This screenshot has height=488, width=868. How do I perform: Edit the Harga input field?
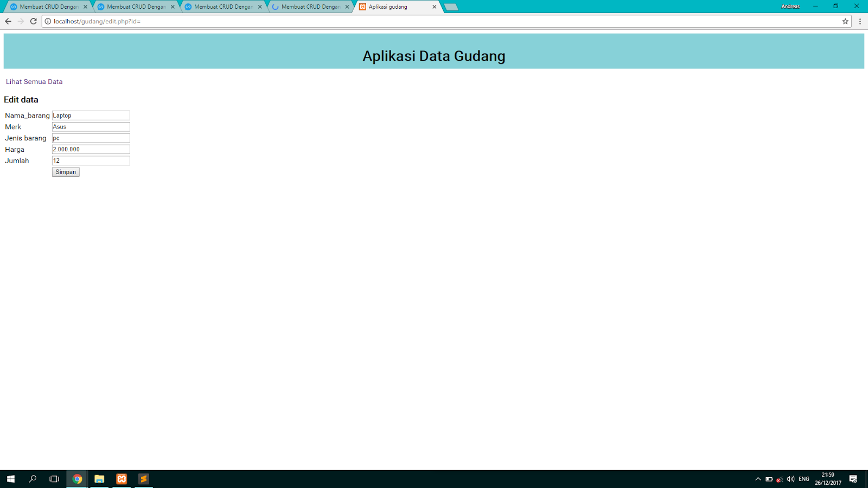point(91,149)
